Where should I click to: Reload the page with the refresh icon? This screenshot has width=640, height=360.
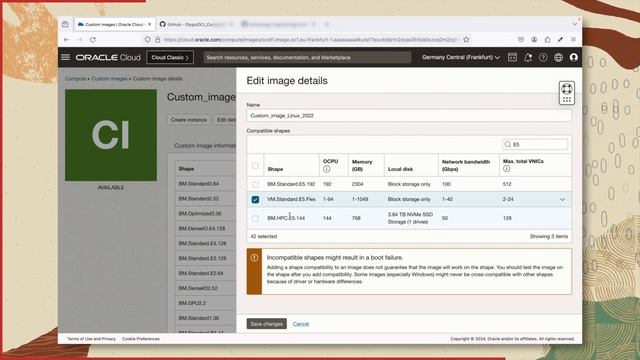(93, 40)
